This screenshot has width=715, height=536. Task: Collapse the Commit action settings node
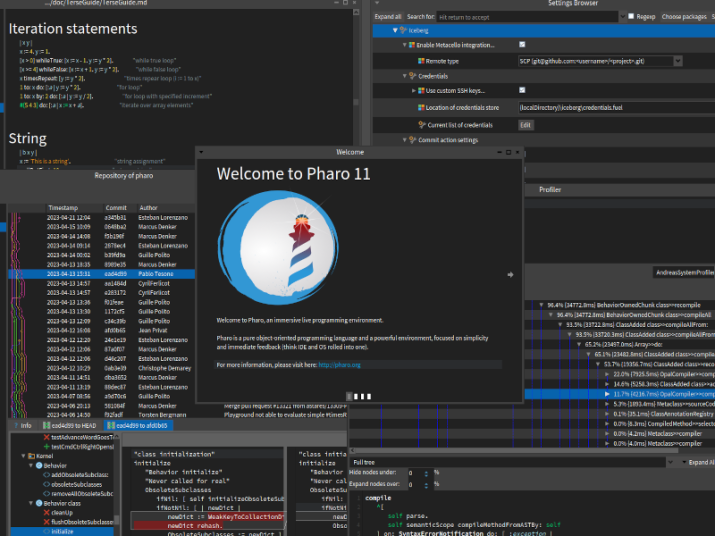[x=404, y=140]
